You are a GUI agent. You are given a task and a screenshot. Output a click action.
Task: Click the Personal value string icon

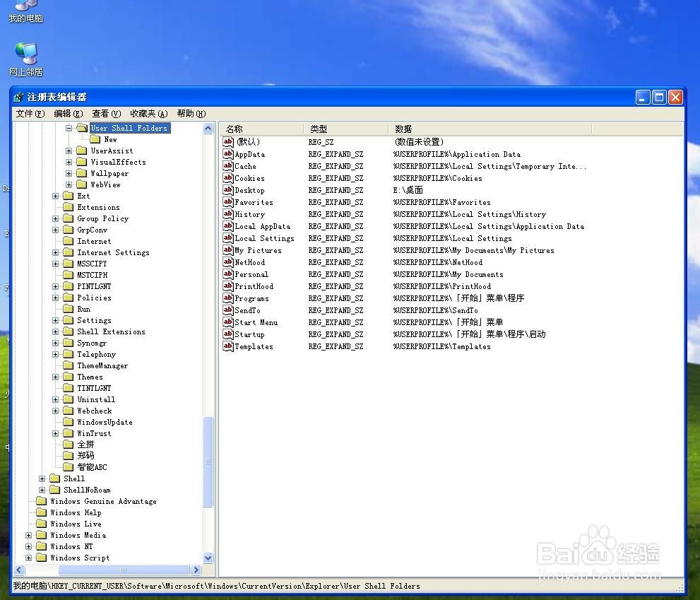click(x=228, y=274)
